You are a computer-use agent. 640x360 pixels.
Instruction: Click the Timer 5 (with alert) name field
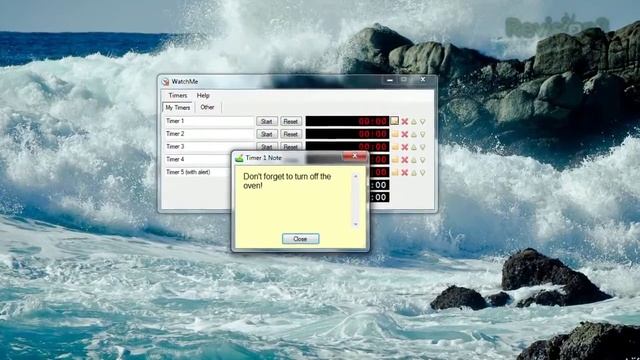click(x=198, y=172)
